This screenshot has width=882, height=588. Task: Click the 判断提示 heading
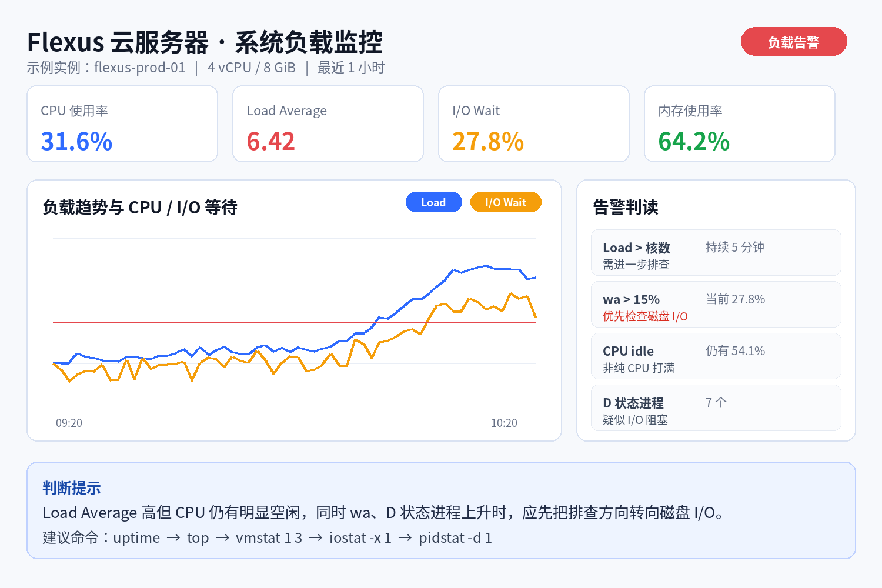(x=72, y=488)
